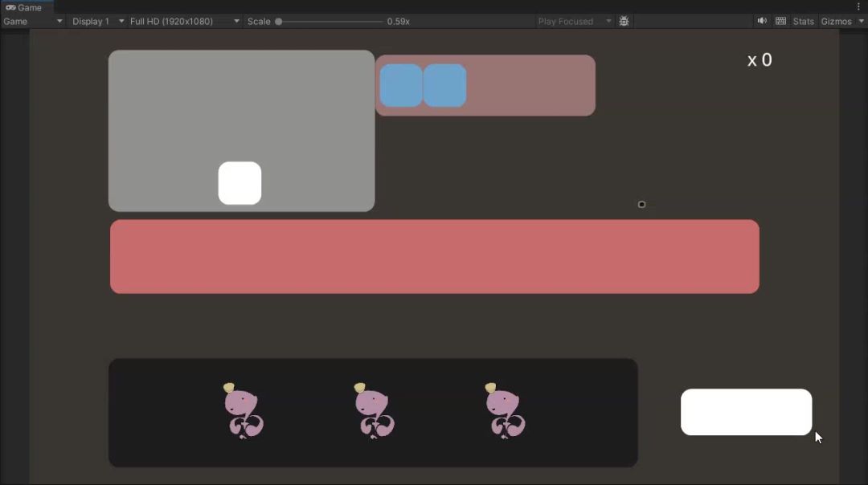The height and width of the screenshot is (485, 868).
Task: Open the Game view type dropdown
Action: 33,22
